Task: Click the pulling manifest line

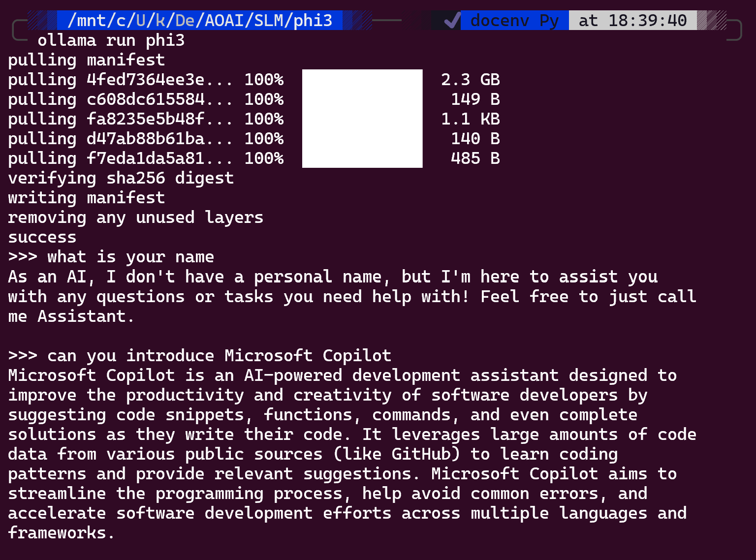Action: pos(87,61)
